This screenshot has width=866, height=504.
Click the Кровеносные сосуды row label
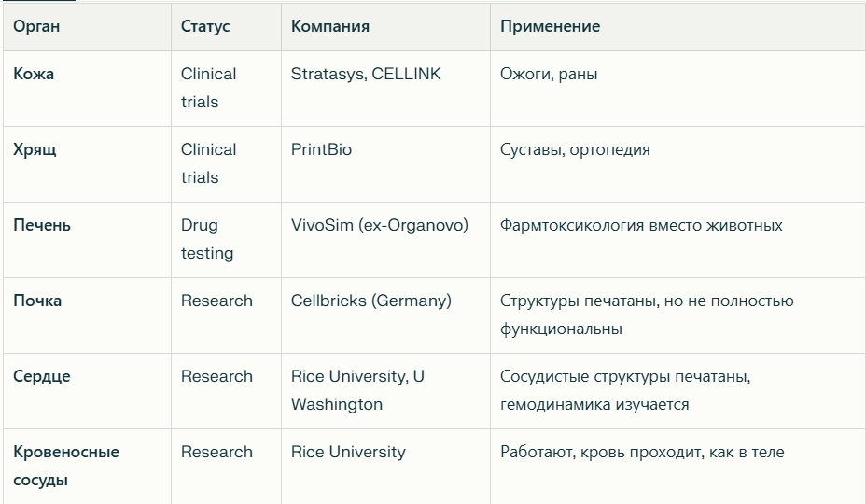pos(66,466)
